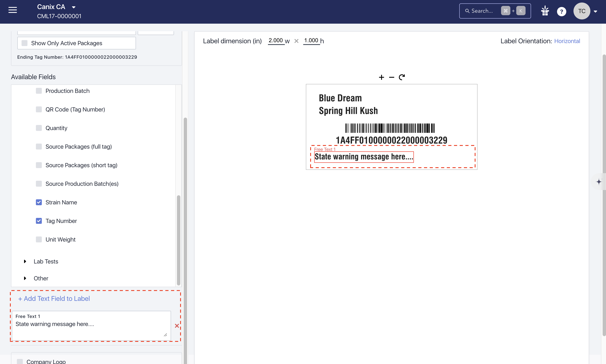Click license number CML17-0000001
Viewport: 606px width, 364px height.
point(59,16)
